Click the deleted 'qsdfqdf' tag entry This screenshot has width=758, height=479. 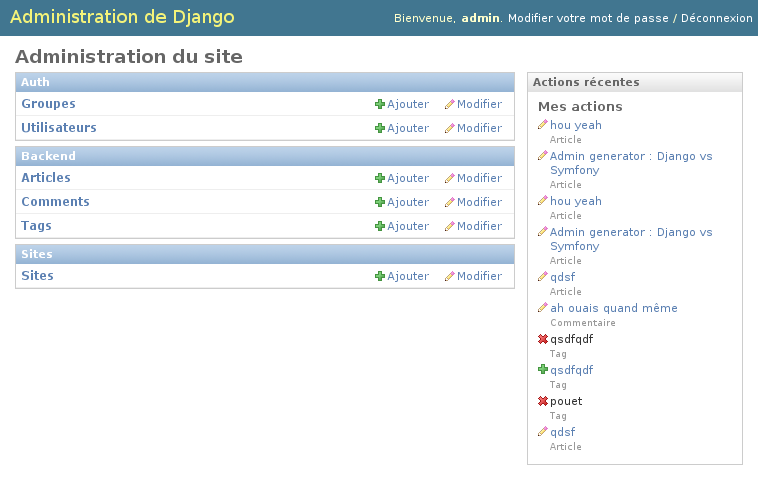(571, 339)
